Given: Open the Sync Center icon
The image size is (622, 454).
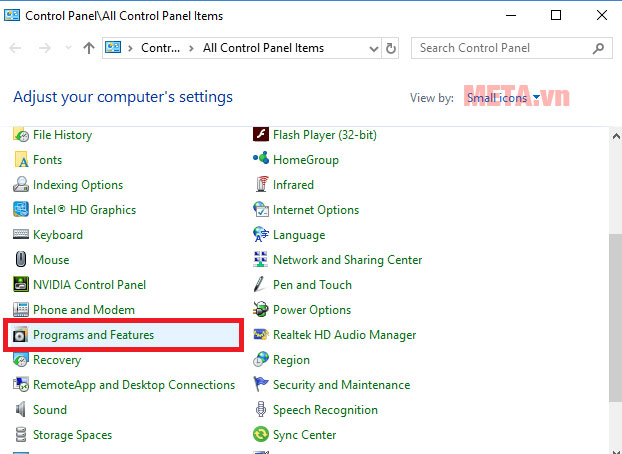Looking at the screenshot, I should click(261, 434).
